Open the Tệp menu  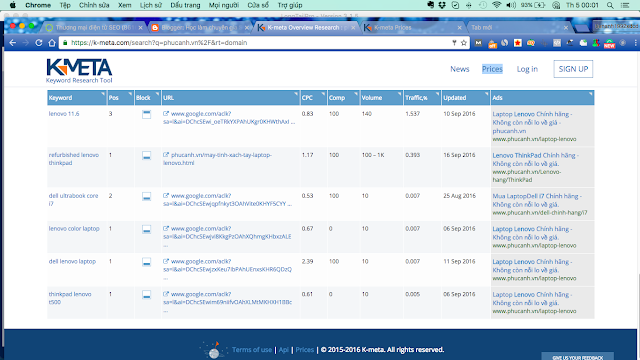coord(65,5)
